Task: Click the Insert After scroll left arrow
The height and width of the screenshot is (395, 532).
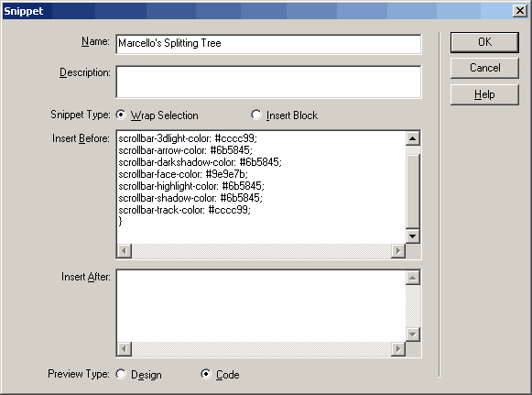Action: click(x=125, y=349)
